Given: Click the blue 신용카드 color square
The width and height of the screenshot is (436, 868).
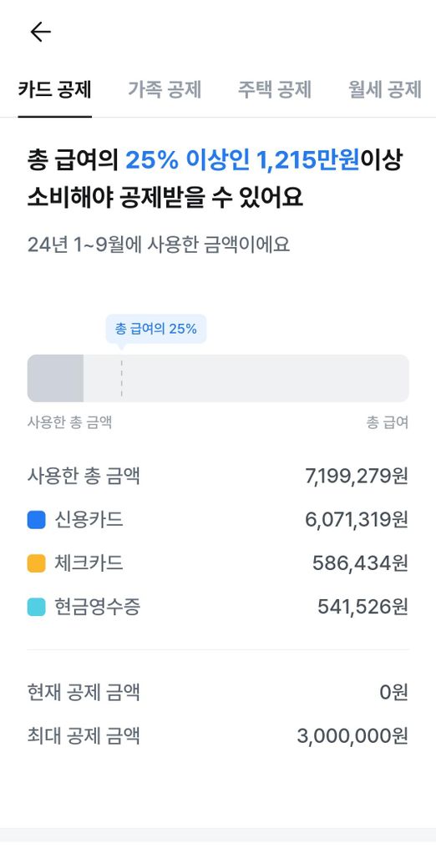Looking at the screenshot, I should [x=37, y=520].
